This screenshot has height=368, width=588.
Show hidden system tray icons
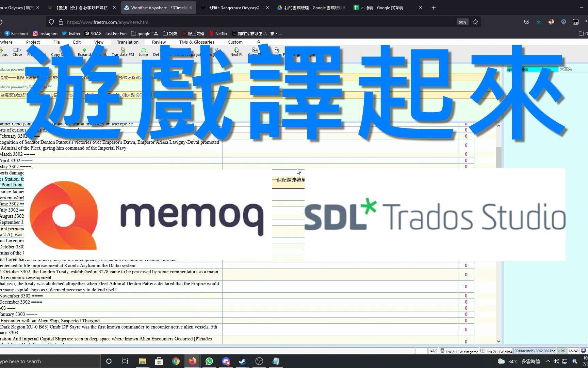548,361
